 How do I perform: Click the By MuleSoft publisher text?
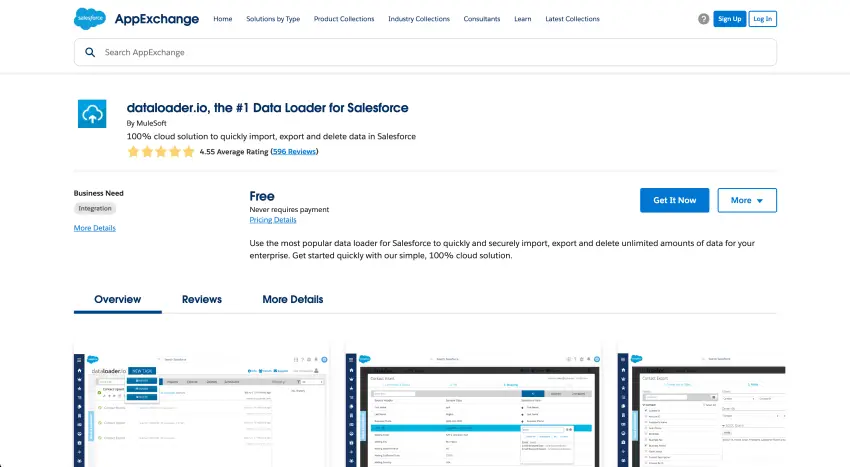(x=146, y=123)
